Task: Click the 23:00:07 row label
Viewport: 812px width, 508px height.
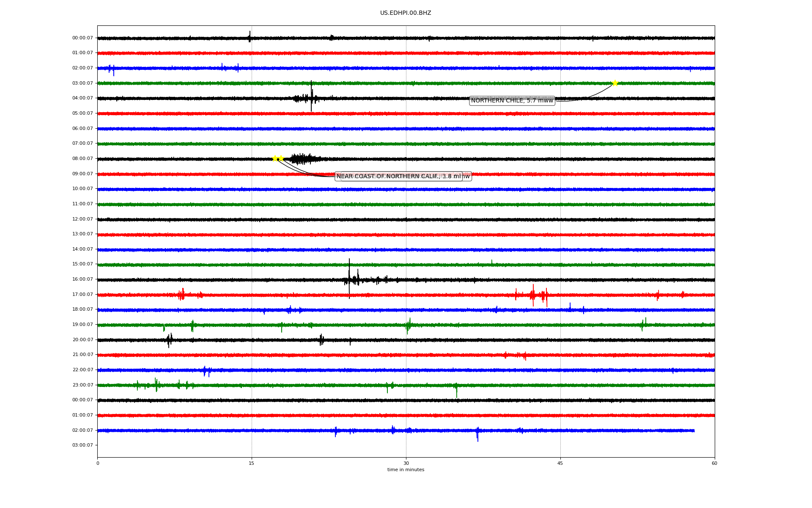Action: click(82, 385)
